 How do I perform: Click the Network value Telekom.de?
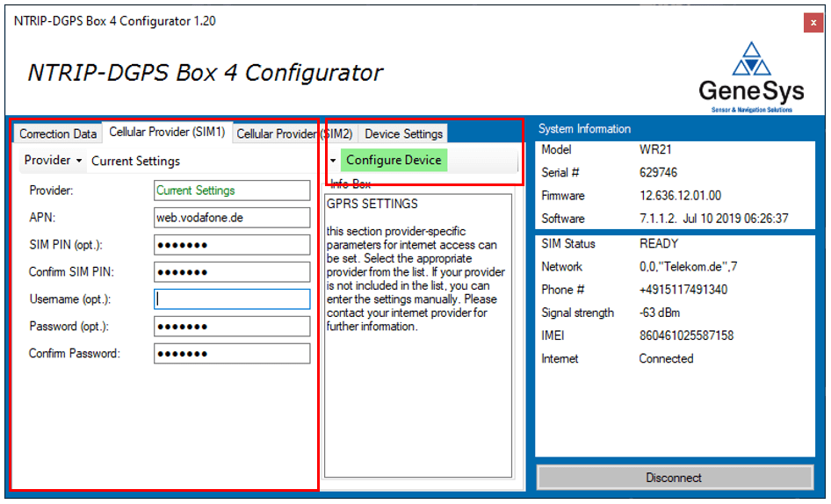688,267
